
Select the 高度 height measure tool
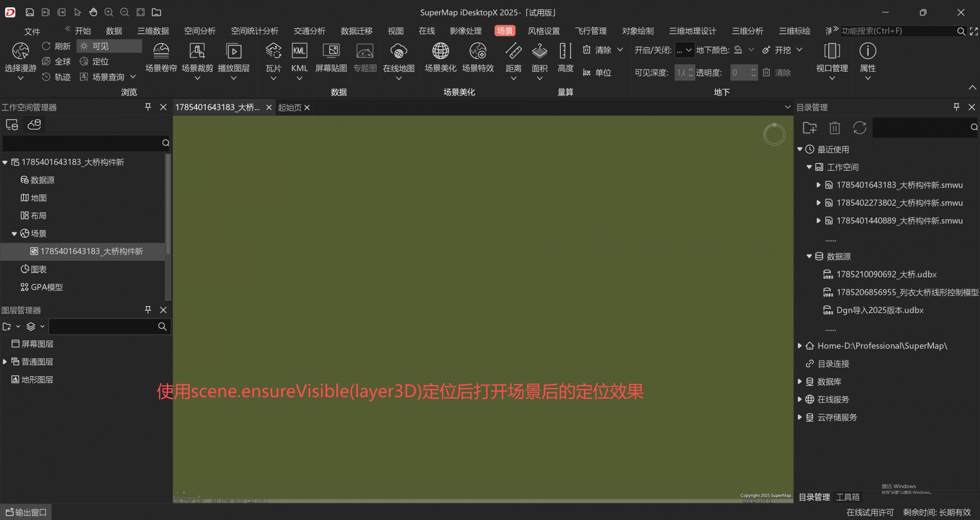pos(566,58)
